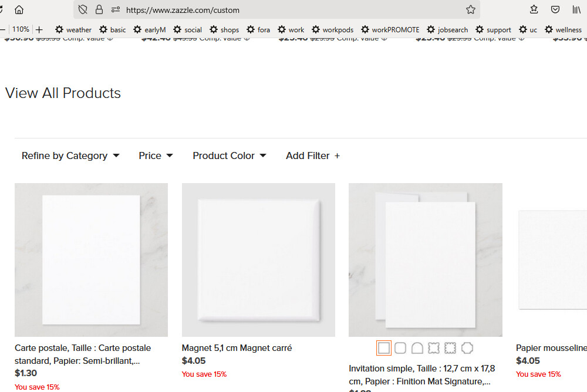
Task: Open the Pocket save icon
Action: tap(555, 10)
